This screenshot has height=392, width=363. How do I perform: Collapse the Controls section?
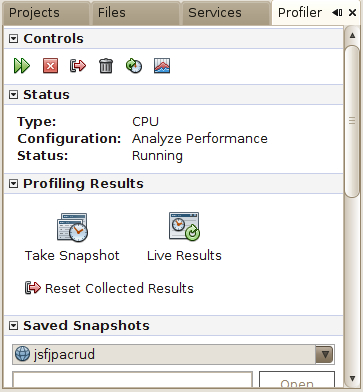[13, 39]
